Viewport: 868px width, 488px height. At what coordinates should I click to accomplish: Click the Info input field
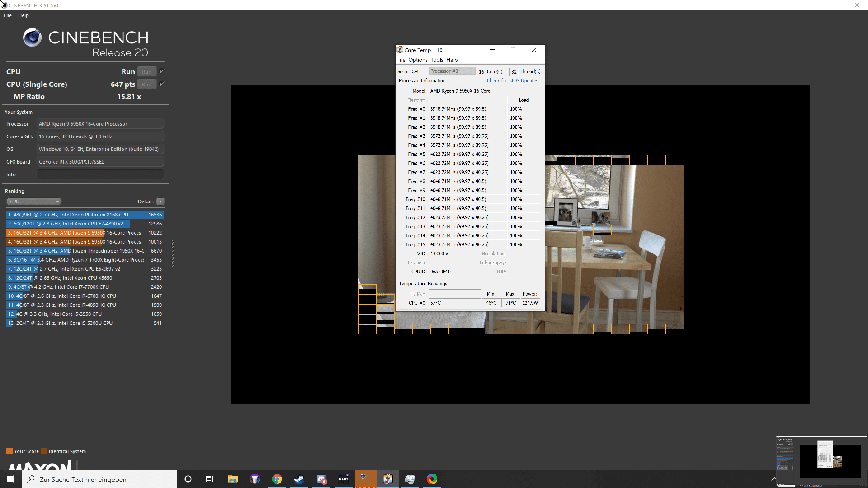(100, 174)
